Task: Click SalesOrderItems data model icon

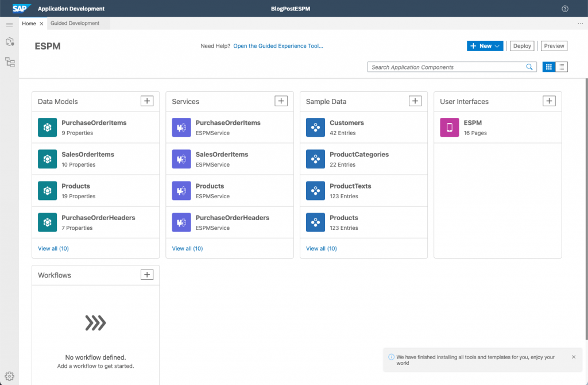Action: coord(47,159)
